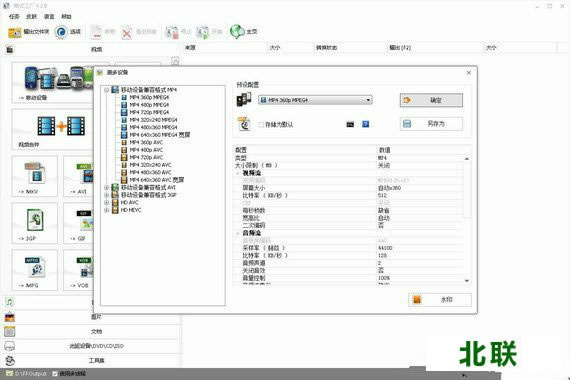Click the globe Home page icon
The height and width of the screenshot is (380, 570).
(237, 32)
